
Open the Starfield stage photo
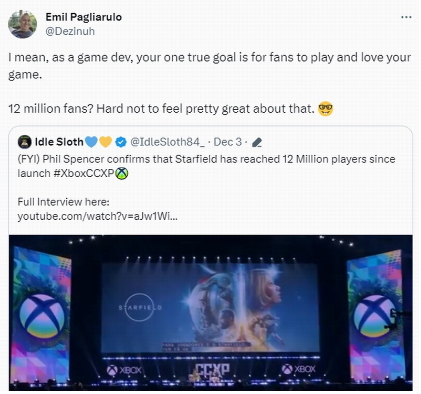211,313
